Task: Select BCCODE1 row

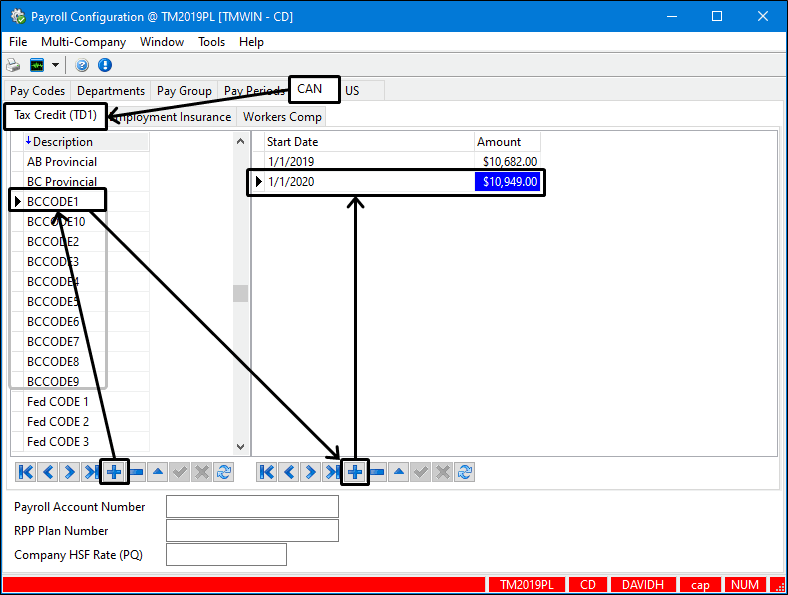Action: coord(86,202)
